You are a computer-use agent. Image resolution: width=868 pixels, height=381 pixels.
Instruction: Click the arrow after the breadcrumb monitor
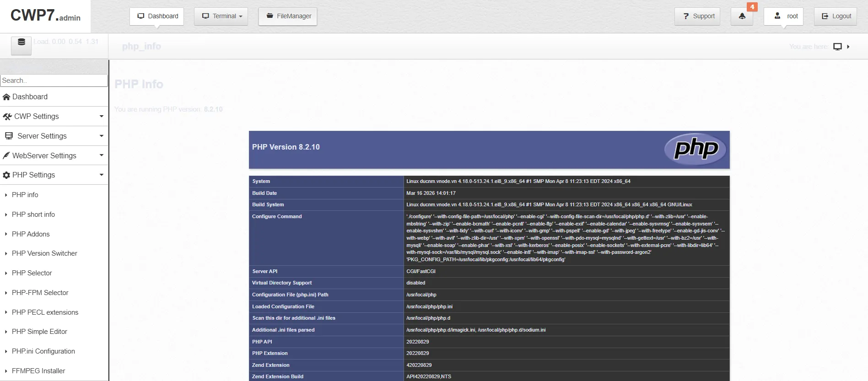click(x=848, y=47)
